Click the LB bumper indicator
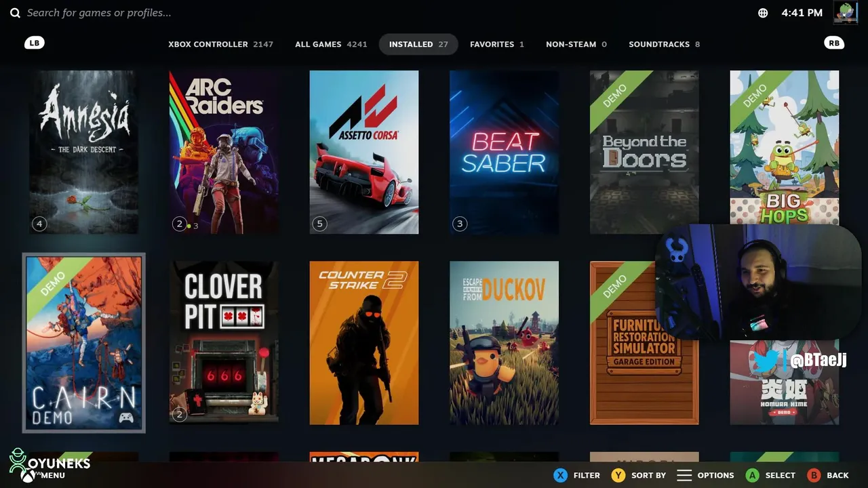Screen dimensions: 868x488 [x=34, y=43]
